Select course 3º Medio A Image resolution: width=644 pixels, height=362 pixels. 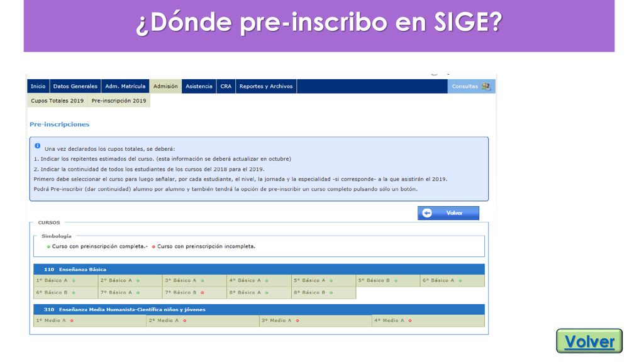pos(316,321)
